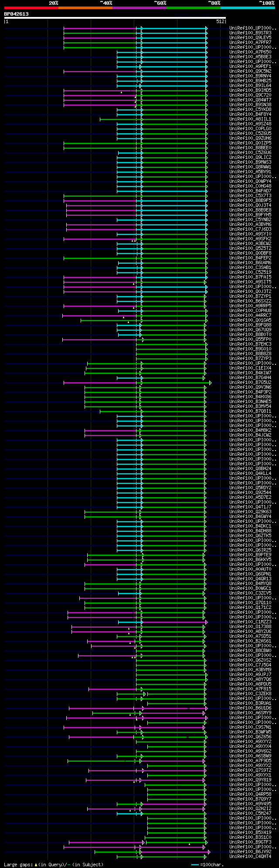
Task: Select hit UniRef100_B4FAD7
Action: click(250, 191)
